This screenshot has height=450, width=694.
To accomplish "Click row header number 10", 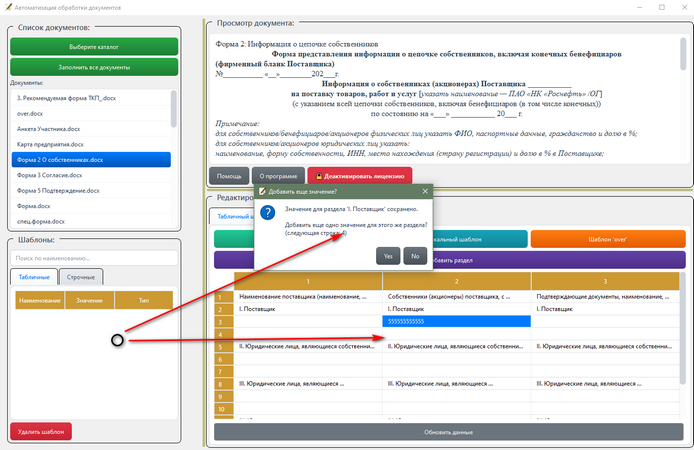I will pyautogui.click(x=224, y=409).
